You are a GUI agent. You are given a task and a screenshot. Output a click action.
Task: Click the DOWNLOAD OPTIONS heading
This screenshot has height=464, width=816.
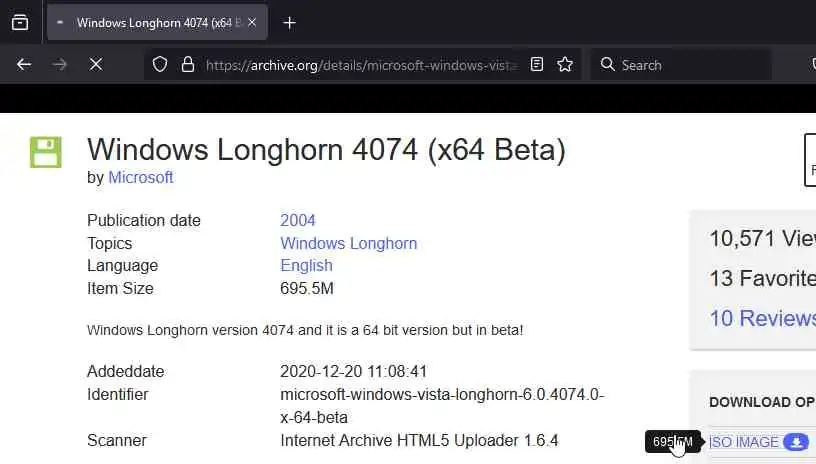tap(762, 402)
